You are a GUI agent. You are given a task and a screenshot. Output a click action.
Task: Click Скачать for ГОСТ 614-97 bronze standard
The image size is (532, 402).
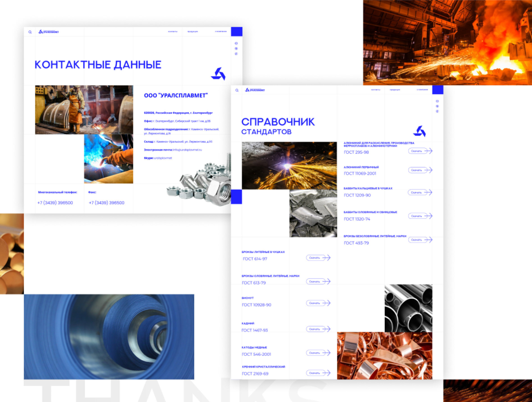315,258
